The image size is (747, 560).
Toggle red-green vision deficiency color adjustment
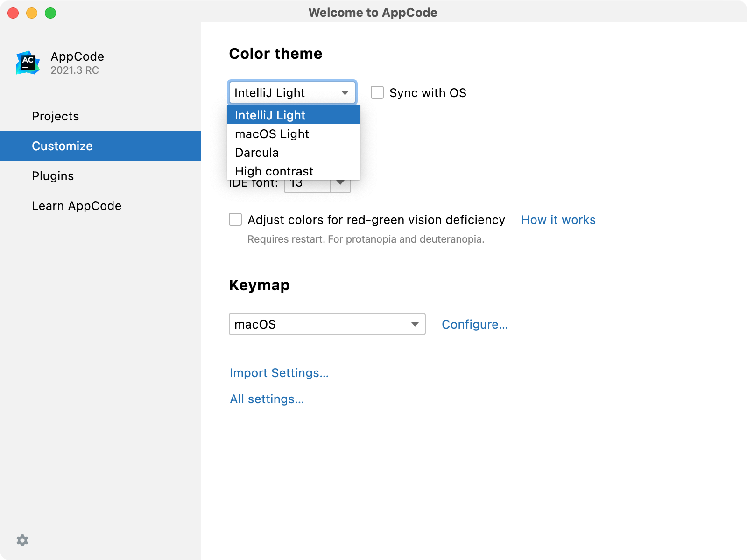point(235,219)
